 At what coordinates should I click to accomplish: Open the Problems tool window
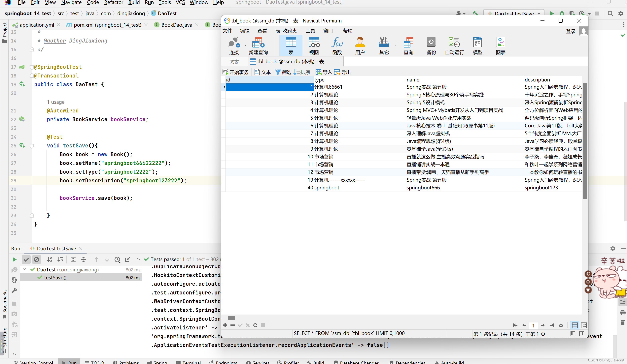click(126, 362)
